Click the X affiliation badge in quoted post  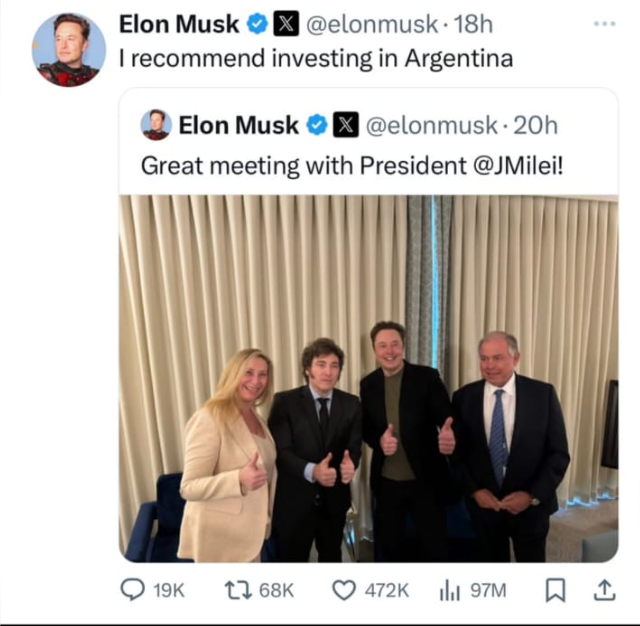[346, 124]
